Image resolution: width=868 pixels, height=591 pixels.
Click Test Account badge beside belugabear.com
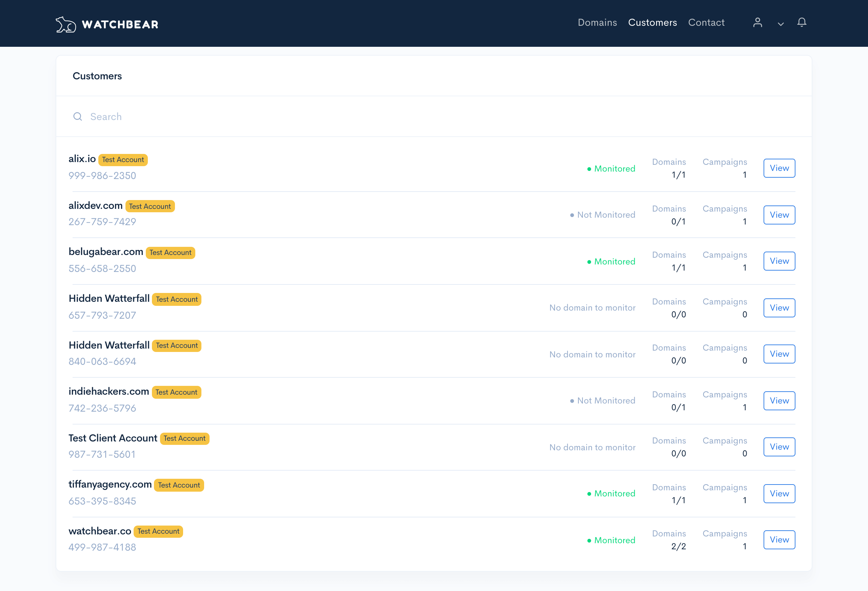pos(170,253)
